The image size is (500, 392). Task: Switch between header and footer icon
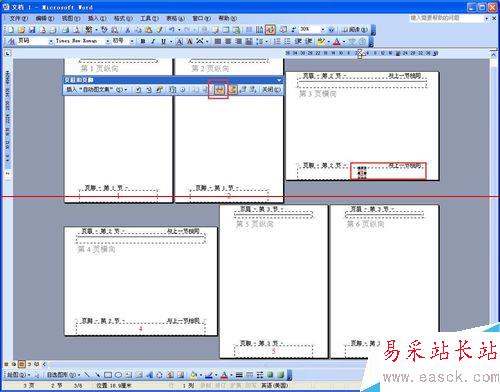[x=233, y=89]
